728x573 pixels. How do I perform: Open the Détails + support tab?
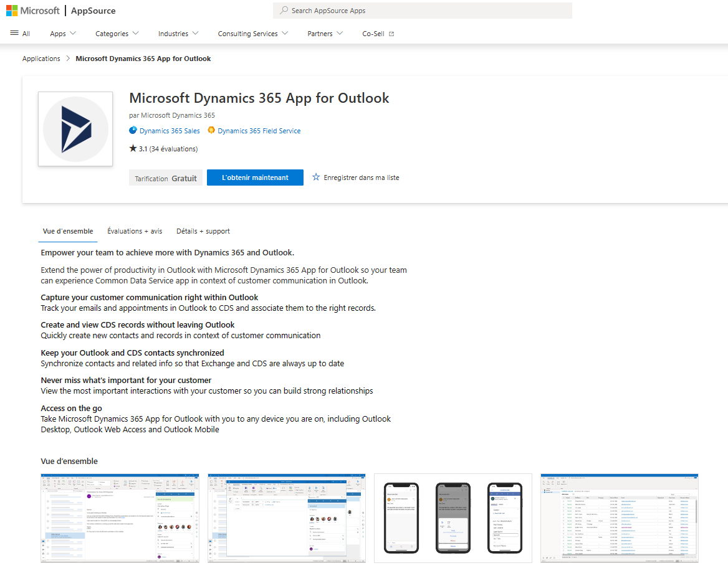coord(203,230)
